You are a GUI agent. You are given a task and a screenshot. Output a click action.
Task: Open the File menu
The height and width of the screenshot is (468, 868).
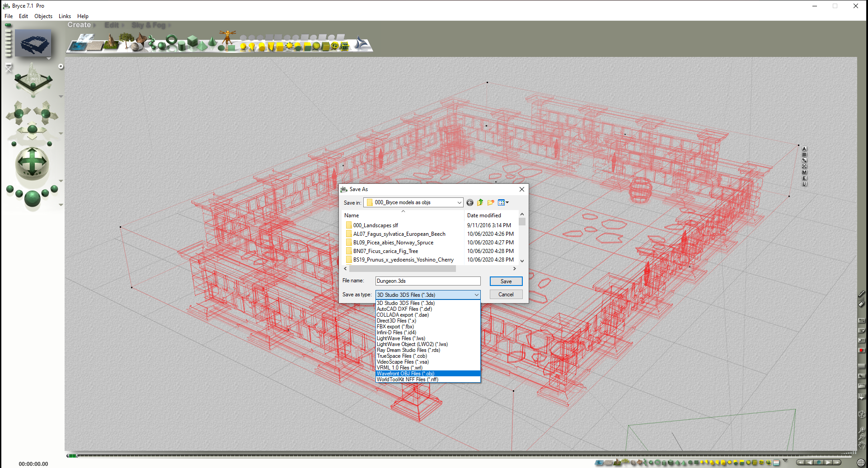point(9,16)
